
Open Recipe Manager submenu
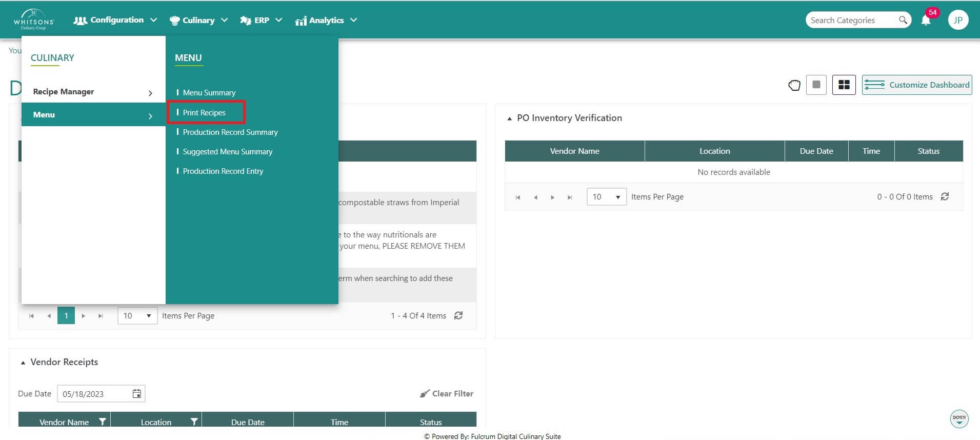[92, 92]
